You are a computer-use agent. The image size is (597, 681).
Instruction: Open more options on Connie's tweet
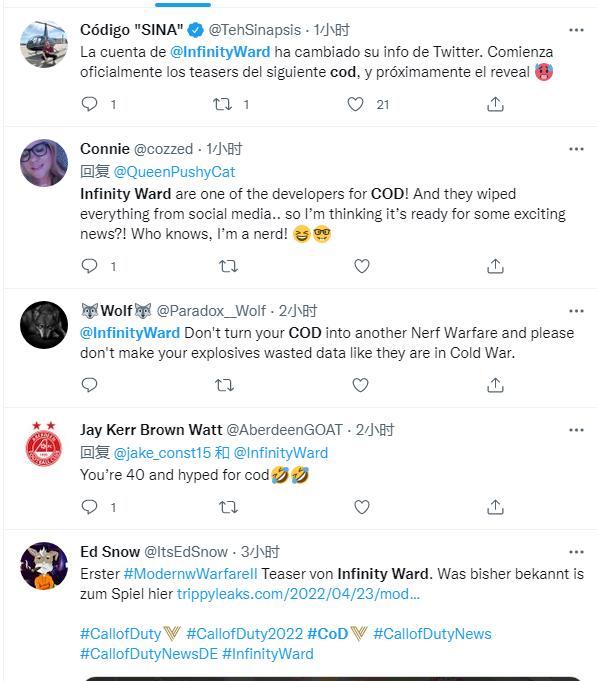(x=576, y=149)
